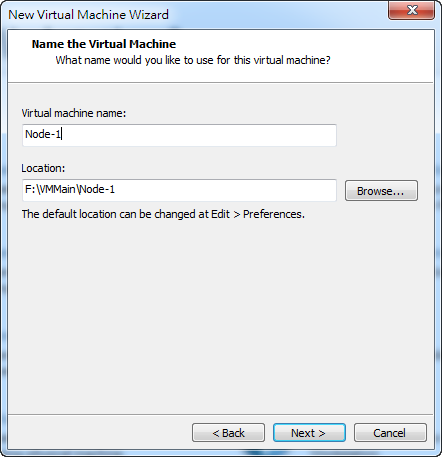This screenshot has height=457, width=442.
Task: Click the 'What name would you like' subtitle
Action: (193, 60)
